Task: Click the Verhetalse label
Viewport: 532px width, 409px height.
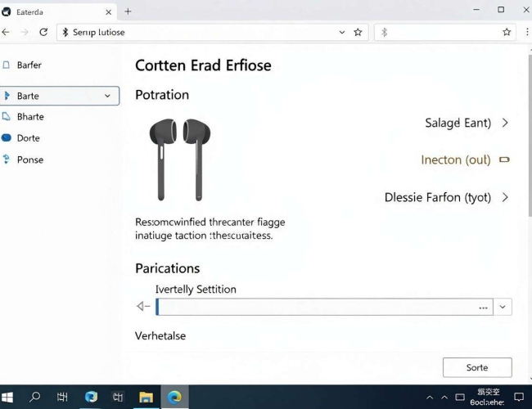Action: pos(160,335)
